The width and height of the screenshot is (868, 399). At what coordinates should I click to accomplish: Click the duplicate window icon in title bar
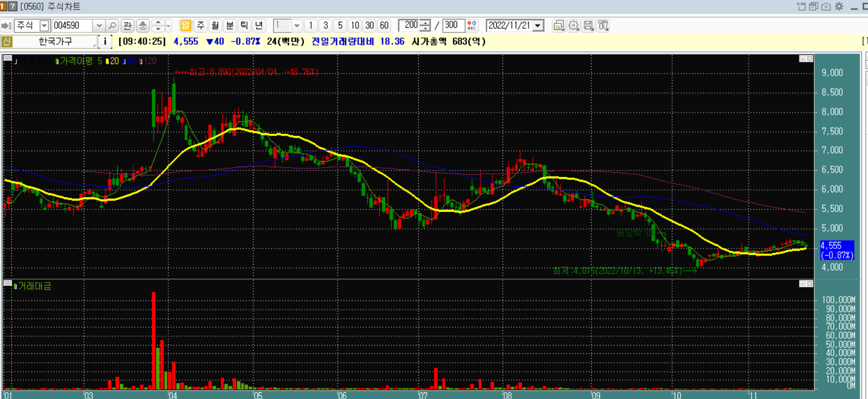click(x=814, y=7)
